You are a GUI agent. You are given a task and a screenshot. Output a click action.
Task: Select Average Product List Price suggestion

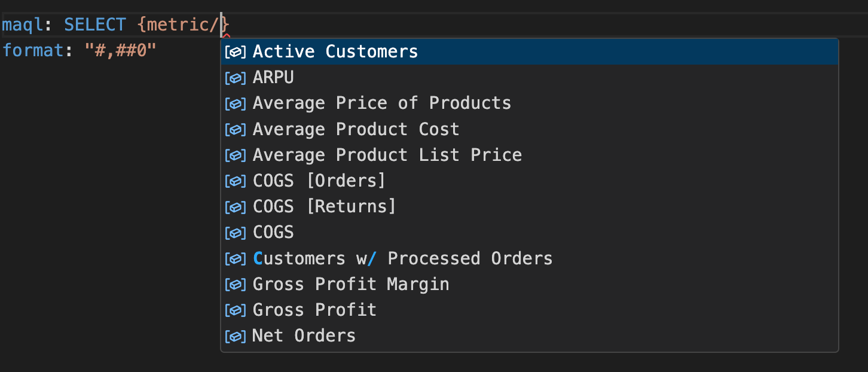(387, 154)
